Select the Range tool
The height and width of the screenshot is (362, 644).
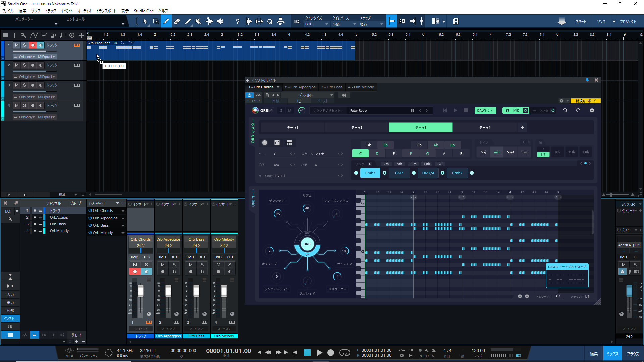[x=156, y=21]
